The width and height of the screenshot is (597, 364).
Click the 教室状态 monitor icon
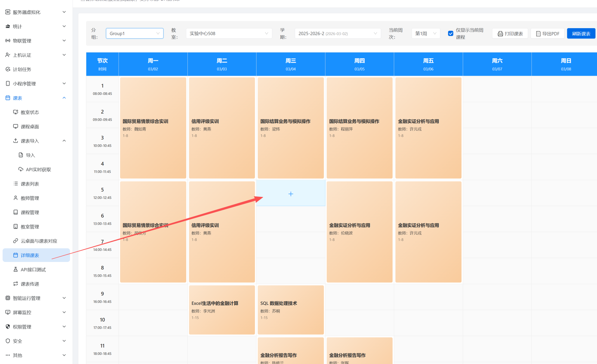pos(15,112)
